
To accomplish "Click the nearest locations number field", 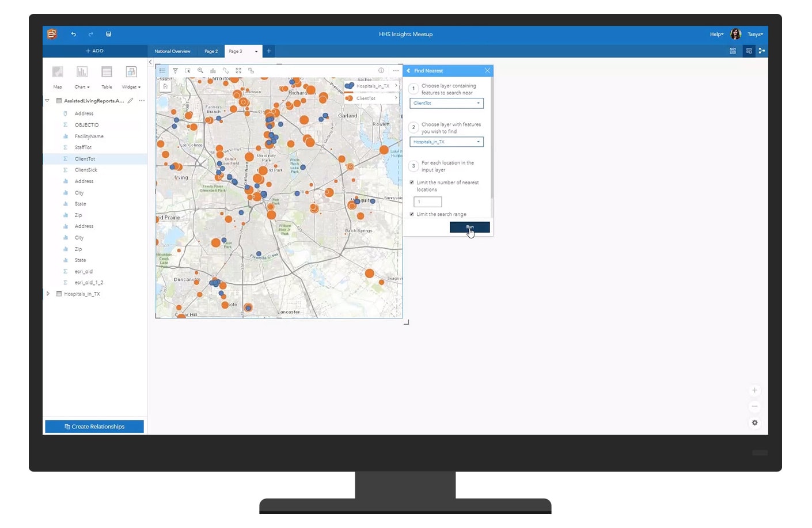I will 427,202.
